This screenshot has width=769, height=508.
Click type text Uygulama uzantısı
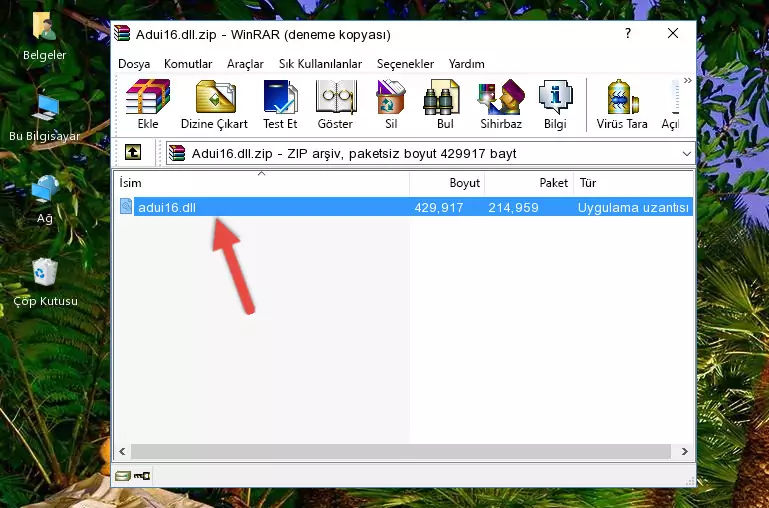click(633, 208)
